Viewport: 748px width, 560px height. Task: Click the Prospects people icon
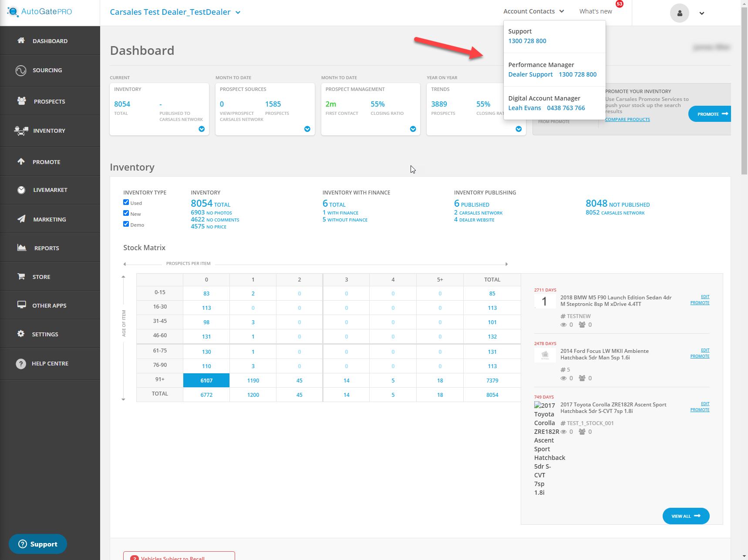[x=22, y=101]
